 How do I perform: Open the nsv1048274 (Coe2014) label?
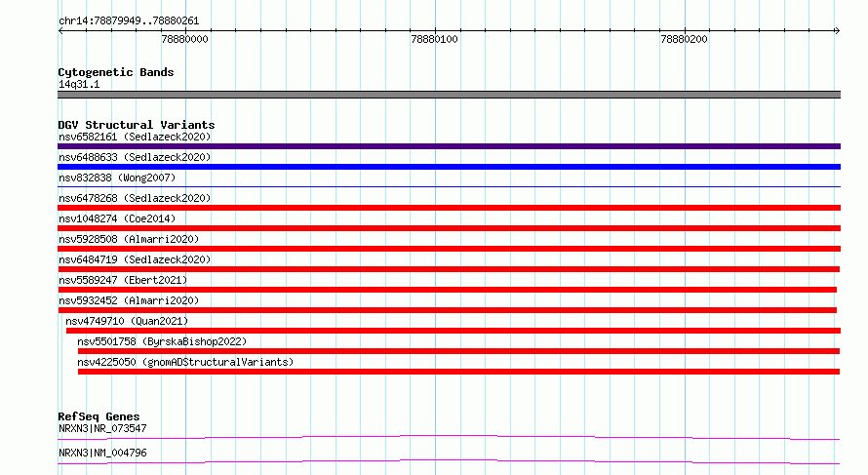(117, 218)
